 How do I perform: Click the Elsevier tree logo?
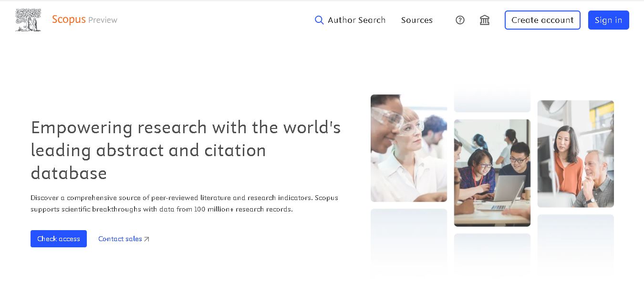pos(28,20)
